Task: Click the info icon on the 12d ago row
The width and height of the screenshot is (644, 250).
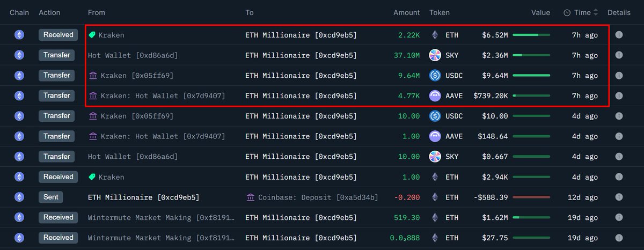Action: (x=619, y=197)
